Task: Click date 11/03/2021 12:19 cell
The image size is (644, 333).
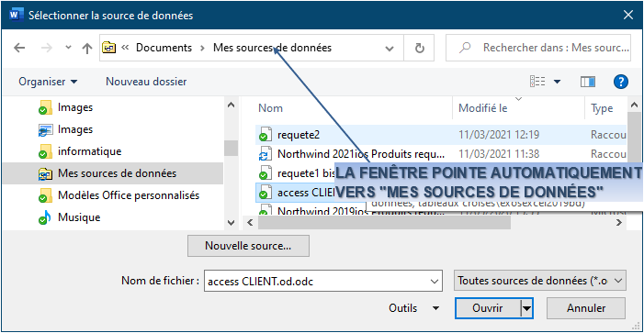Action: [x=499, y=135]
